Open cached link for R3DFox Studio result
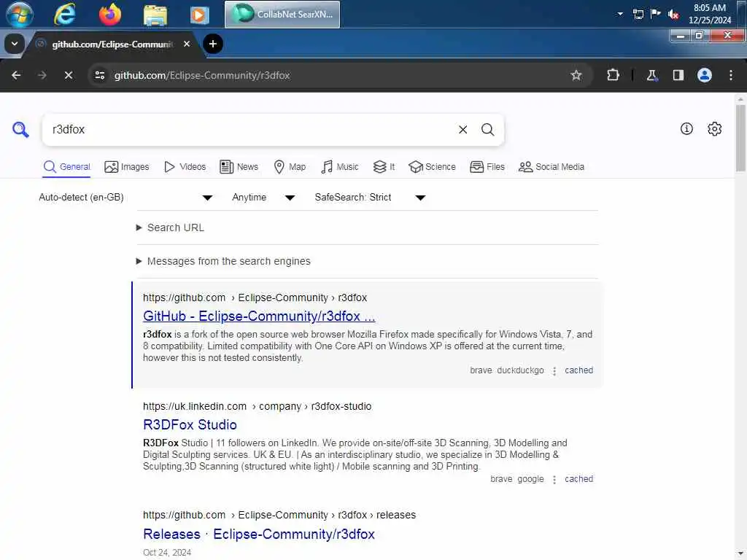The height and width of the screenshot is (560, 747). [578, 479]
